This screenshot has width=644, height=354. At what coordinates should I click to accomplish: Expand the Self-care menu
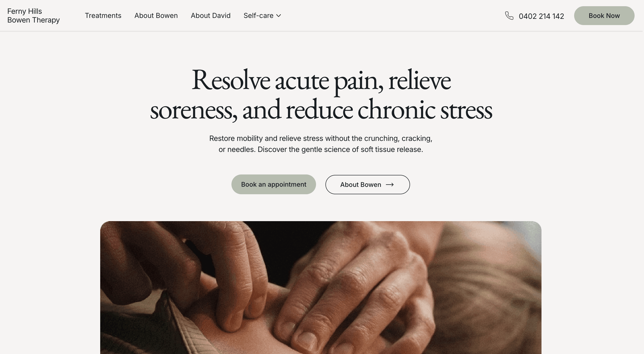(x=262, y=15)
